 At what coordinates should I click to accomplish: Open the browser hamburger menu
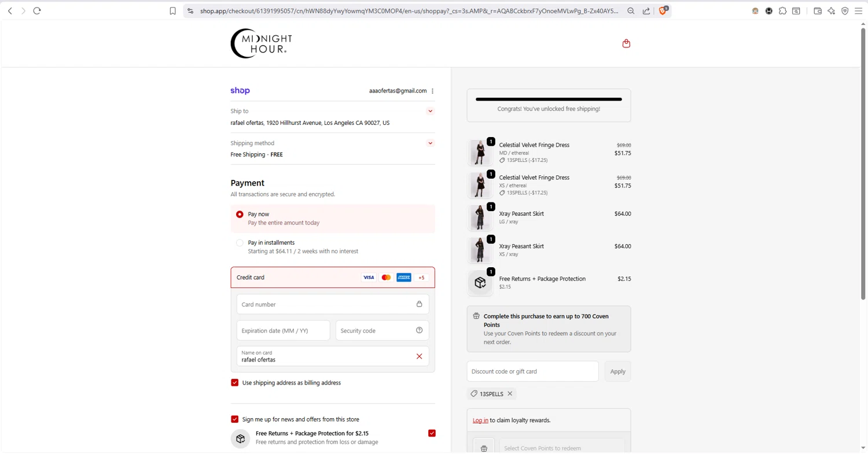pos(858,10)
